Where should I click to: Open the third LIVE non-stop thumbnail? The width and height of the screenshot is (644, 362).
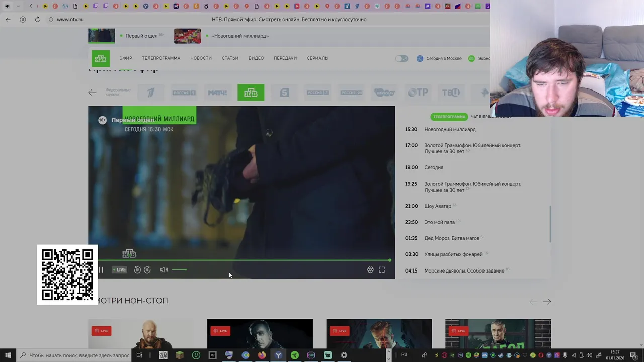point(379,334)
